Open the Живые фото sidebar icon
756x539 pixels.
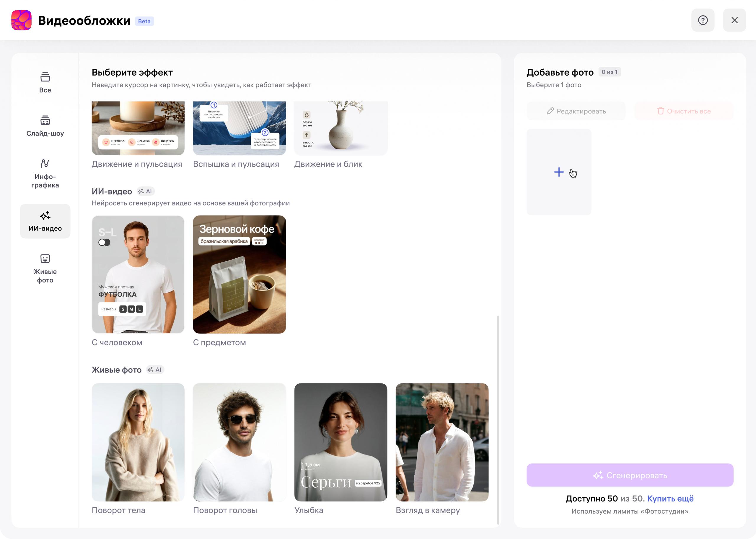[x=45, y=259]
